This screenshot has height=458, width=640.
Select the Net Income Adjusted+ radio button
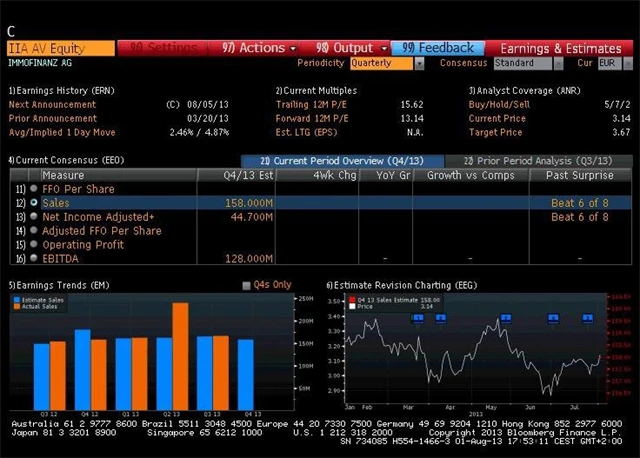pyautogui.click(x=34, y=216)
